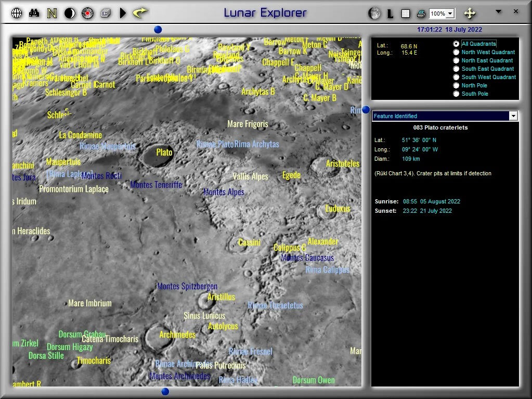Screen dimensions: 532x399
Task: Click the Mare Frigoris label
Action: click(248, 124)
